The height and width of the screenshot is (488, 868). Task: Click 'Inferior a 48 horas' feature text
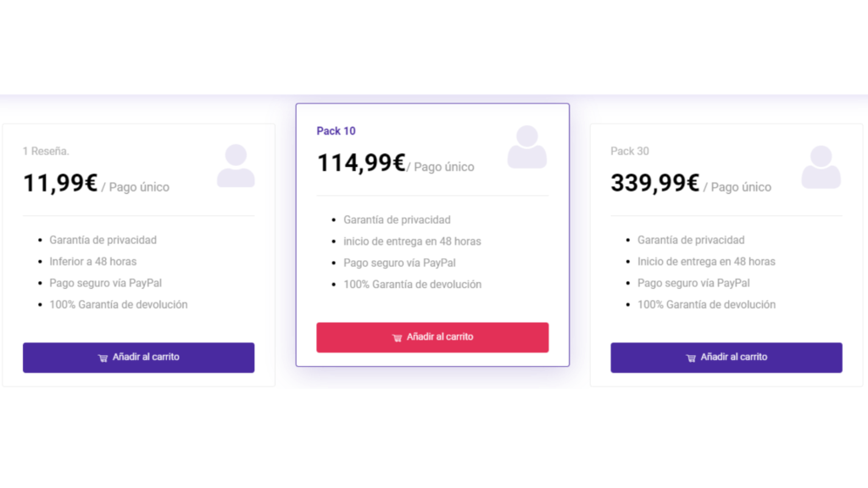pyautogui.click(x=93, y=261)
